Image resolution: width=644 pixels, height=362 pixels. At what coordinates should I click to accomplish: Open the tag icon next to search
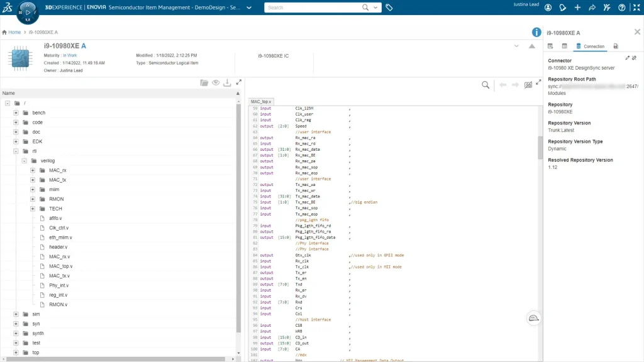click(x=389, y=8)
